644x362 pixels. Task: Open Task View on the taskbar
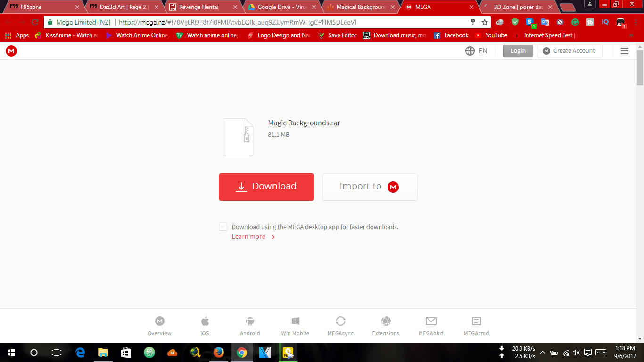57,353
